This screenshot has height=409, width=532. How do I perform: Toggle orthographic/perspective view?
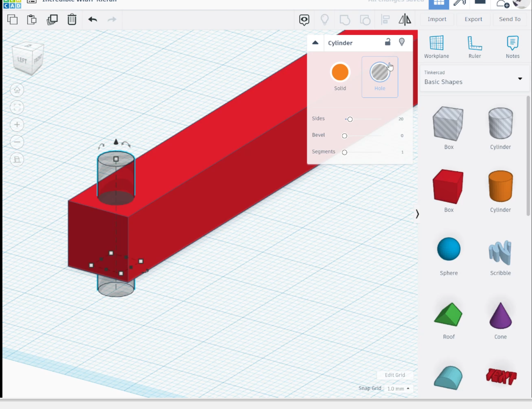[x=17, y=160]
